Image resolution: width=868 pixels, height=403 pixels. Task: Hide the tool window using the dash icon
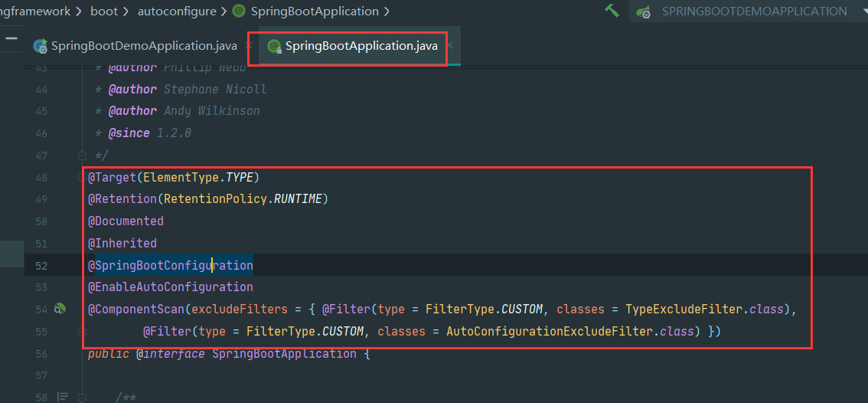[x=11, y=38]
